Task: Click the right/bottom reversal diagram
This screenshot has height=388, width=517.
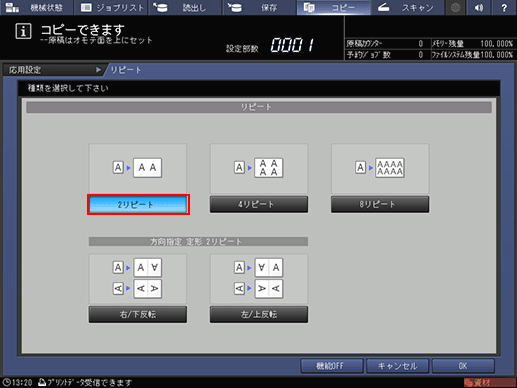Action: [138, 278]
